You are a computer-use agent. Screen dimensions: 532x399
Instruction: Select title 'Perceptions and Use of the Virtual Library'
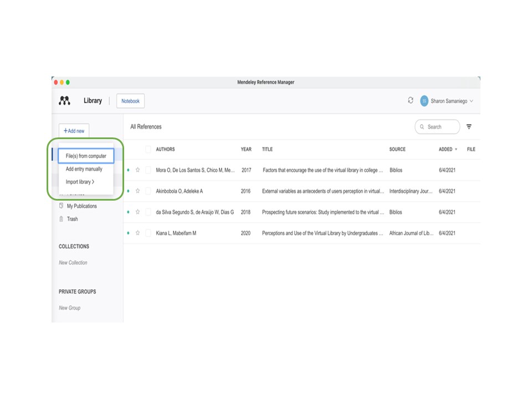coord(323,233)
